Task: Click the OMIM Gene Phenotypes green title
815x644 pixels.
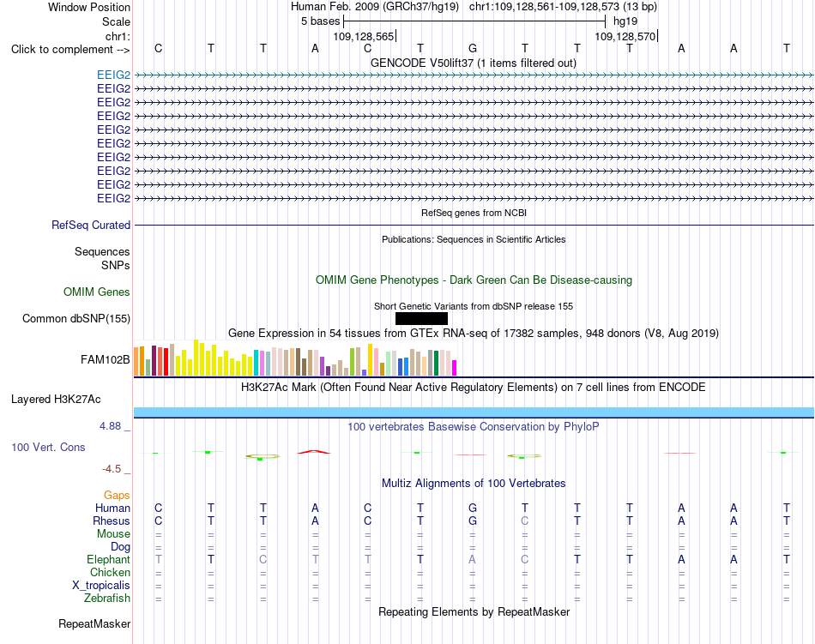Action: (x=474, y=280)
